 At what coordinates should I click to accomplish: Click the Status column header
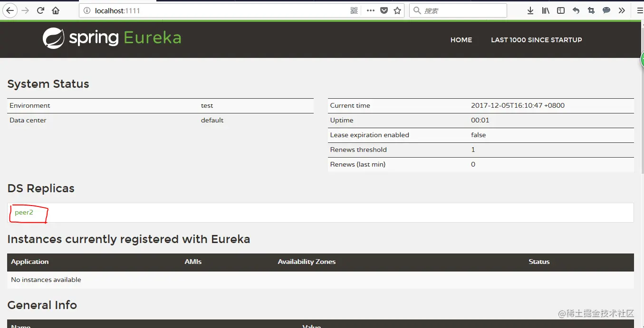(539, 262)
